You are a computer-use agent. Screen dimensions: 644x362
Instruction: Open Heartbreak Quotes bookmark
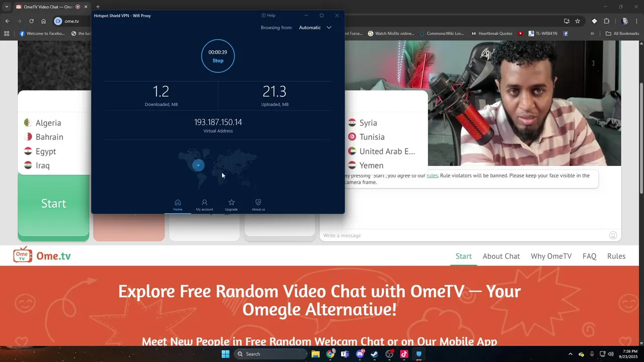pos(492,34)
